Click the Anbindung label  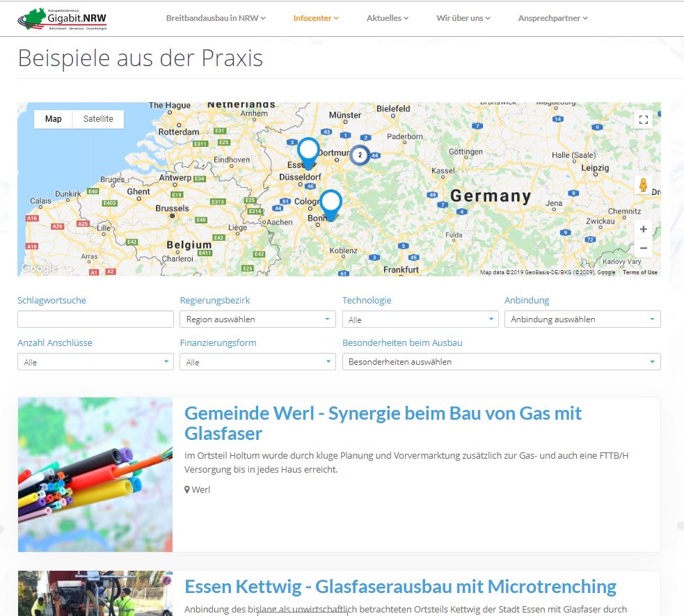[527, 300]
